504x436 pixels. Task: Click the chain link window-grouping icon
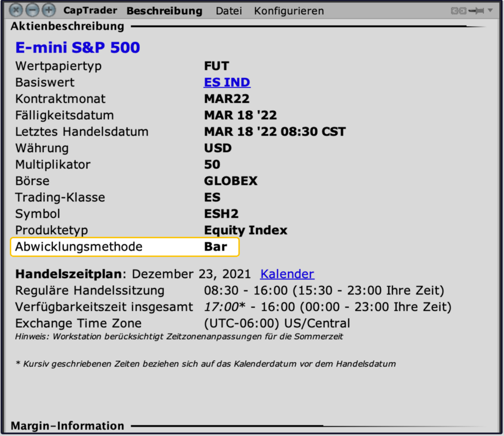tap(458, 11)
